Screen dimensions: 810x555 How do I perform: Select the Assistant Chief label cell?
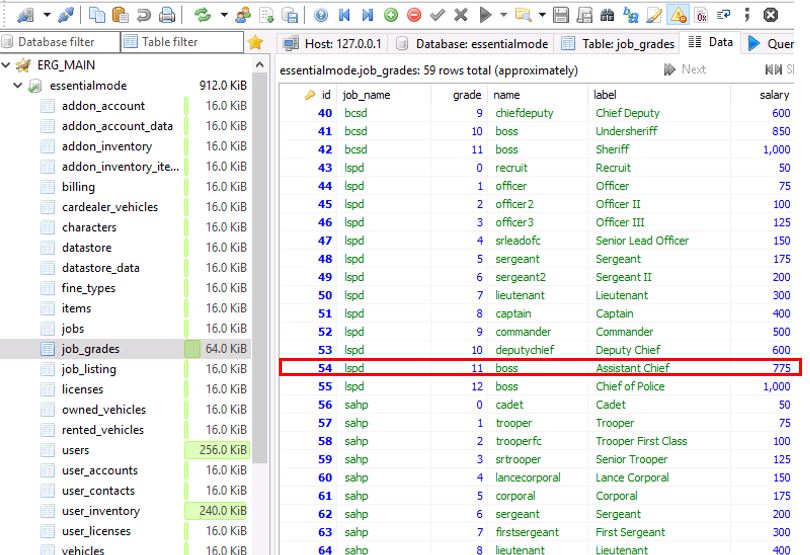pyautogui.click(x=659, y=368)
